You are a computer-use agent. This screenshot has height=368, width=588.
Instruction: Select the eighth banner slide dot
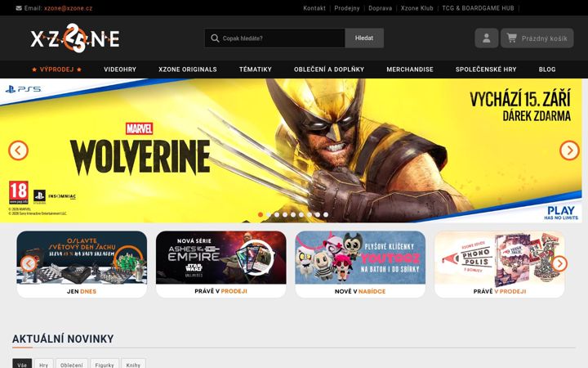coord(318,214)
